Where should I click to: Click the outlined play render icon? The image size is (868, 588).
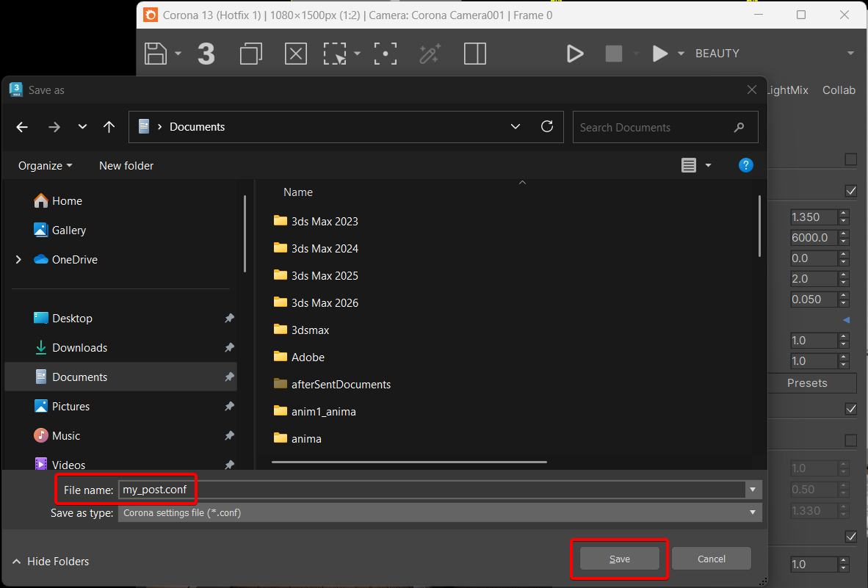(575, 54)
